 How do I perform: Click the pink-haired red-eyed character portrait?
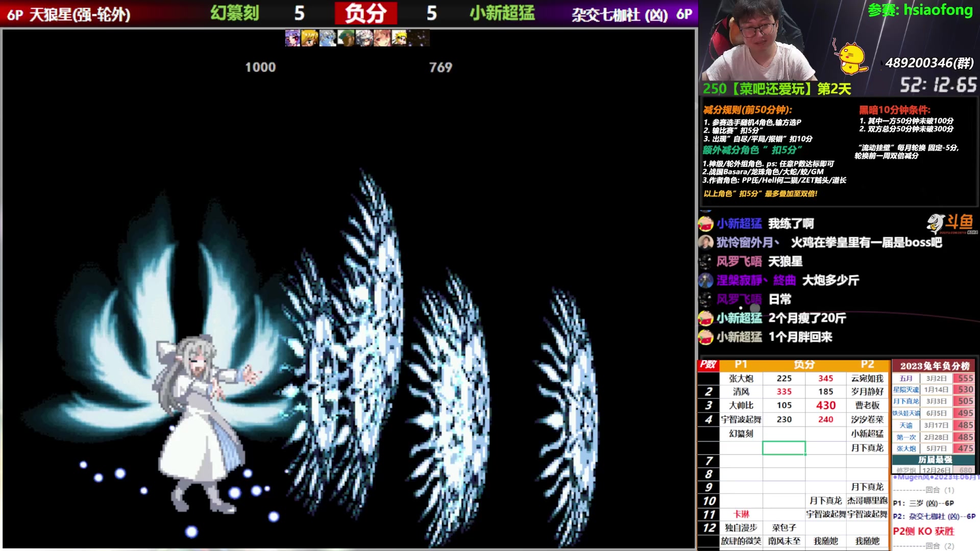click(x=382, y=38)
